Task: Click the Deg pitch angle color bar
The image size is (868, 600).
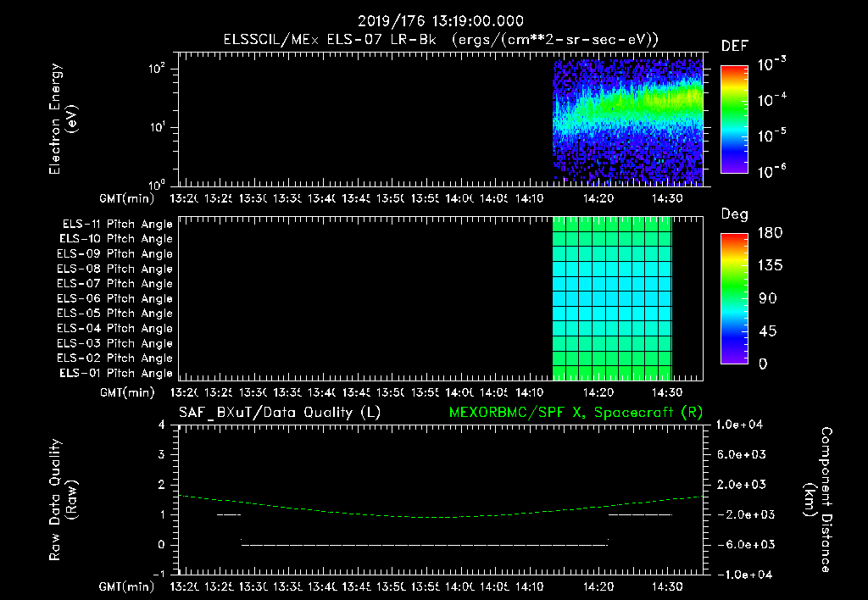Action: tap(734, 298)
